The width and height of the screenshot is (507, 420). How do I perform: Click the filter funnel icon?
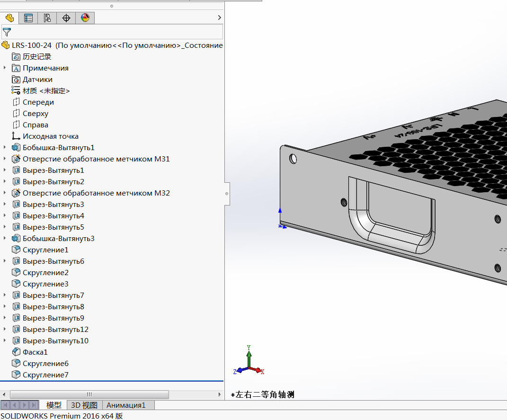[7, 32]
